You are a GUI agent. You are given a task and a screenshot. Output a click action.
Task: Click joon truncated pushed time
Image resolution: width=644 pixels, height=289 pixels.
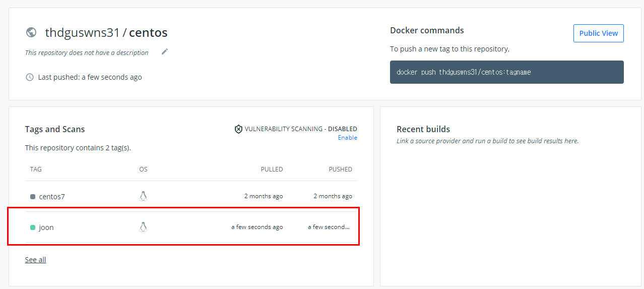(329, 227)
